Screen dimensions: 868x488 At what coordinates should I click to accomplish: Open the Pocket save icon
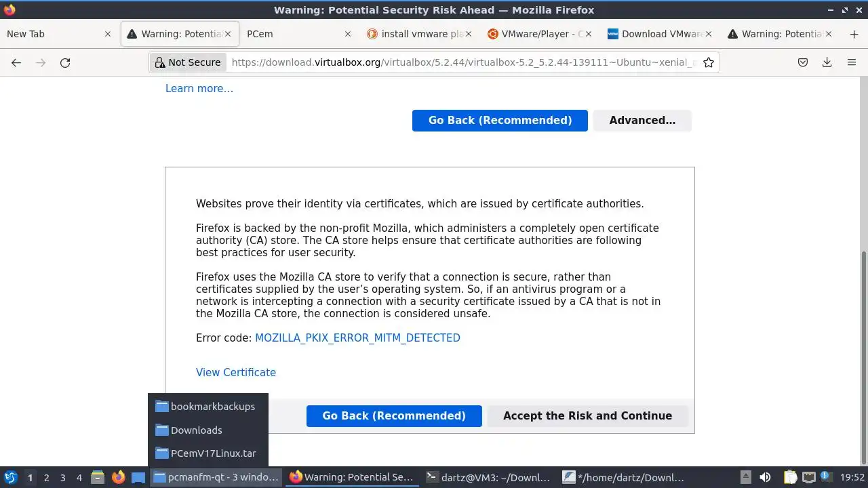(802, 62)
